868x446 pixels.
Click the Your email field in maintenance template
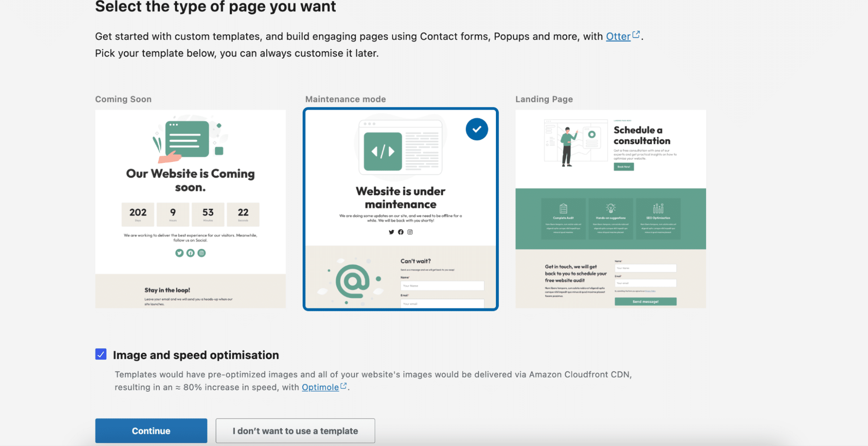(442, 303)
